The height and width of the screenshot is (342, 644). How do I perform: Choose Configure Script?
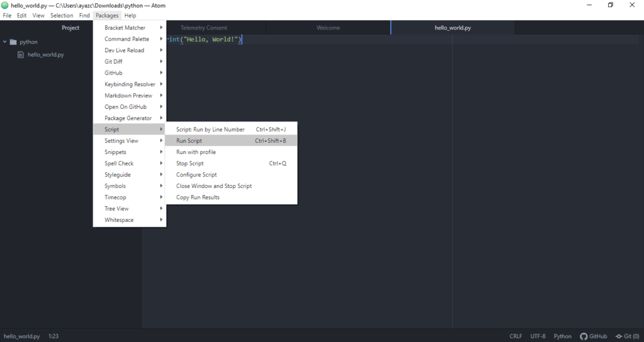click(x=231, y=175)
